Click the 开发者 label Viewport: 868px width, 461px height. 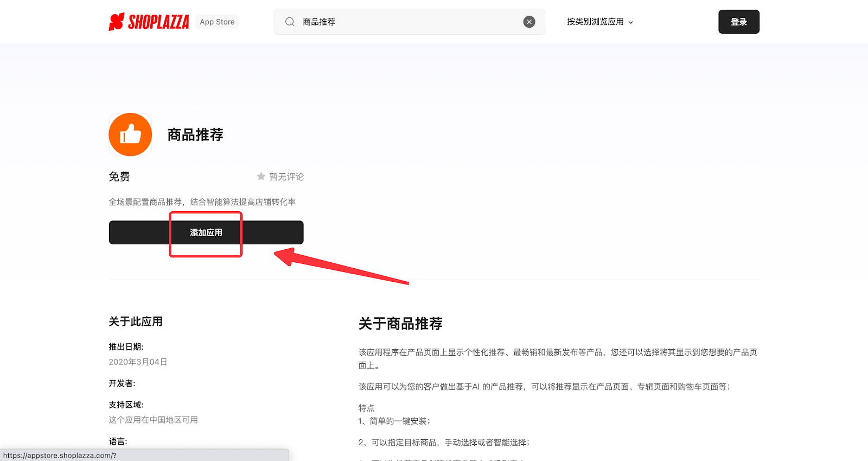[122, 383]
